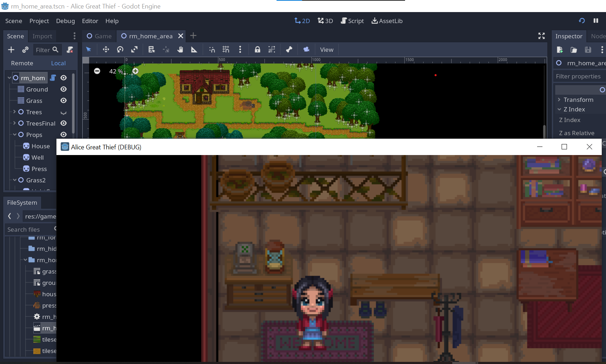
Task: Choose the Scale mode tool
Action: [x=134, y=50]
